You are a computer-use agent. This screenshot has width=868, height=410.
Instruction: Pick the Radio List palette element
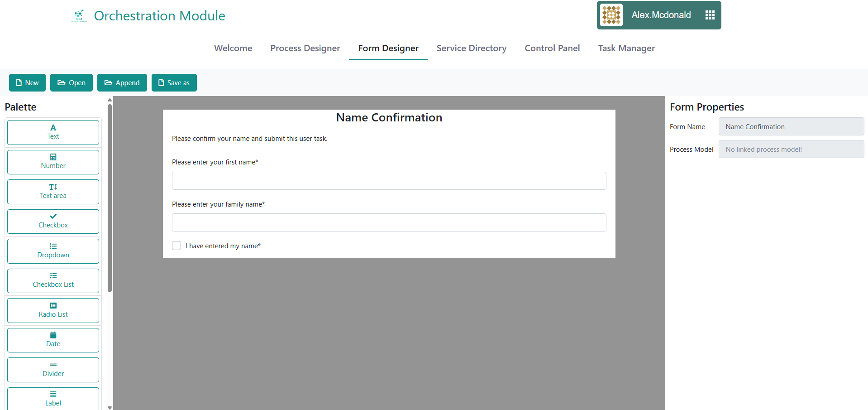pyautogui.click(x=53, y=310)
